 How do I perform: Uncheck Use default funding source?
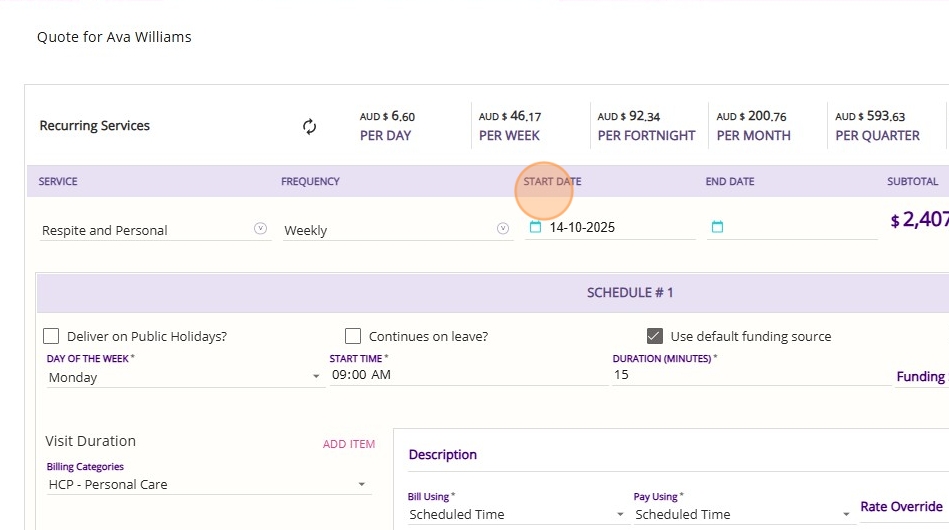pos(655,336)
